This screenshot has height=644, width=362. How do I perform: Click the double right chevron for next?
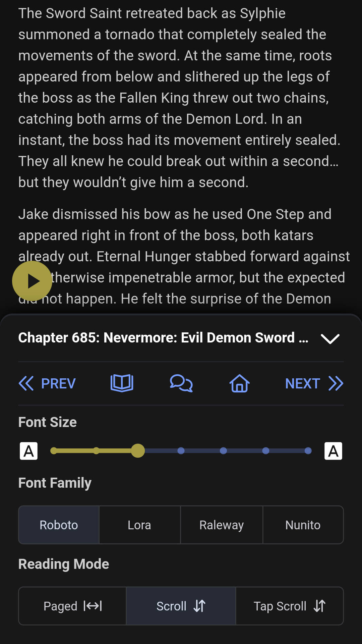(x=336, y=383)
